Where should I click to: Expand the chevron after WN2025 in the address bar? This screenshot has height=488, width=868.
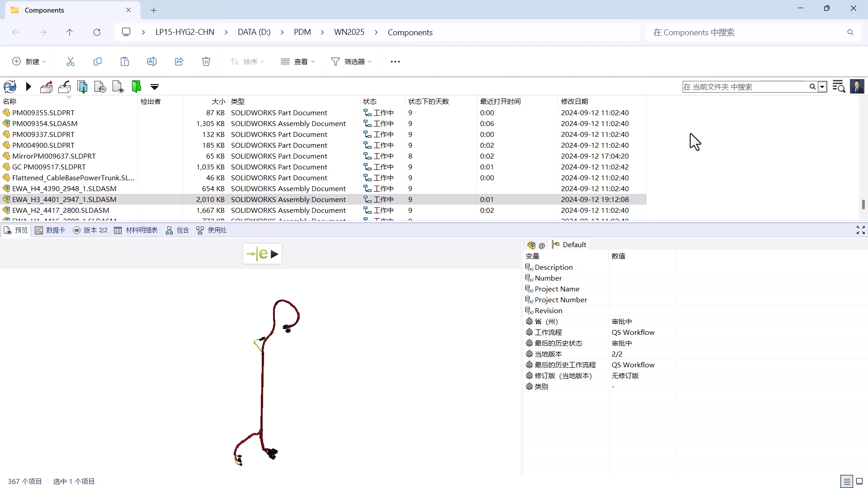pyautogui.click(x=376, y=32)
